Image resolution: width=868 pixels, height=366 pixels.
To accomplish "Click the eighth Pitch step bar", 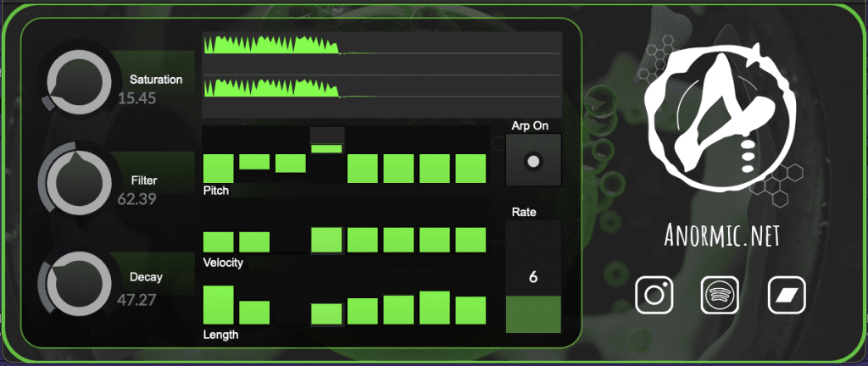I will [x=470, y=169].
